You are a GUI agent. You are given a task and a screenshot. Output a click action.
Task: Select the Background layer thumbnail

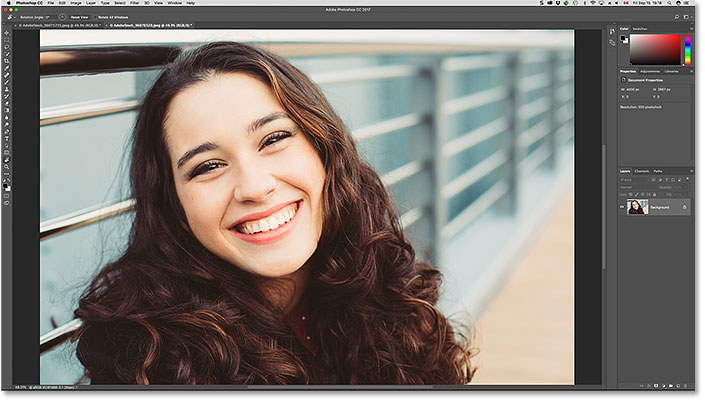637,207
